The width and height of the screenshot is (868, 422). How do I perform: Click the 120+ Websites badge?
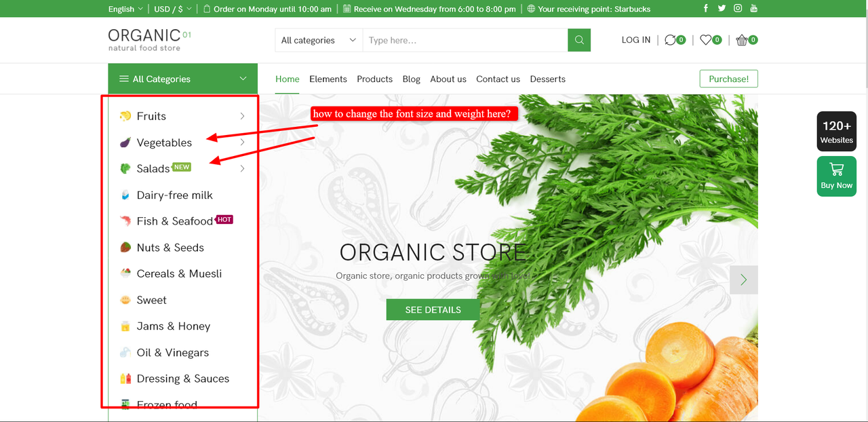836,131
